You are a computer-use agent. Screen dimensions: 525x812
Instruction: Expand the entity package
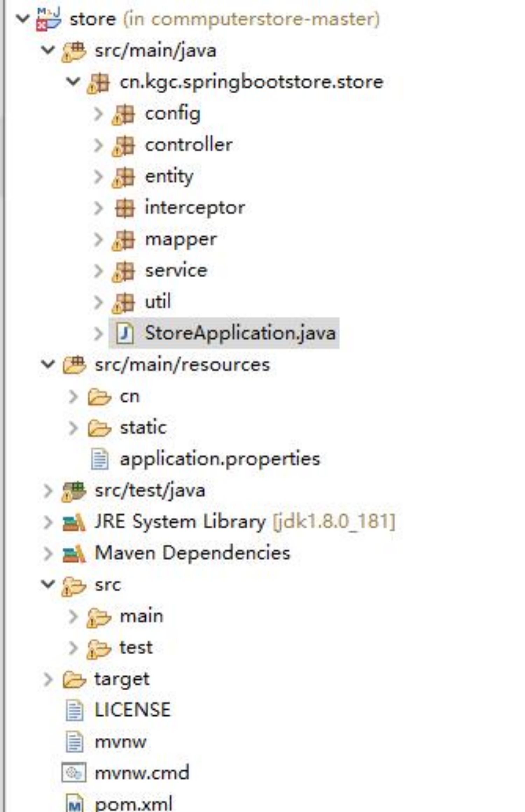click(99, 177)
